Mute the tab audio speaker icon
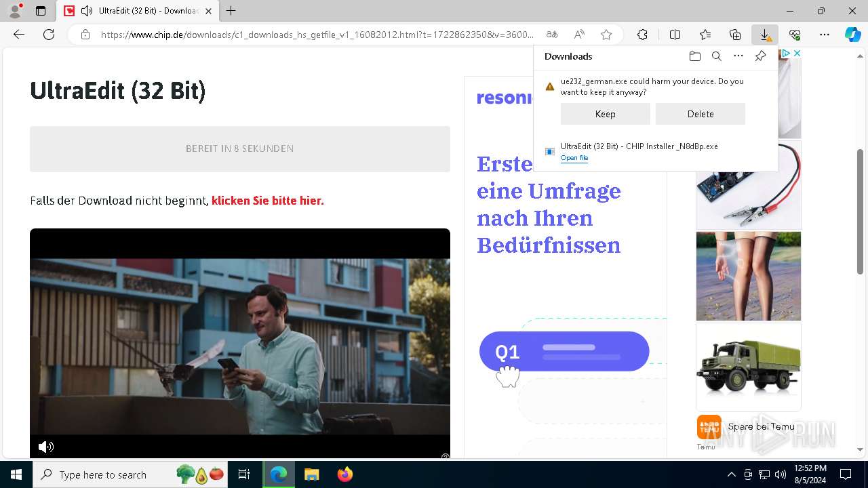This screenshot has width=868, height=488. [x=86, y=11]
